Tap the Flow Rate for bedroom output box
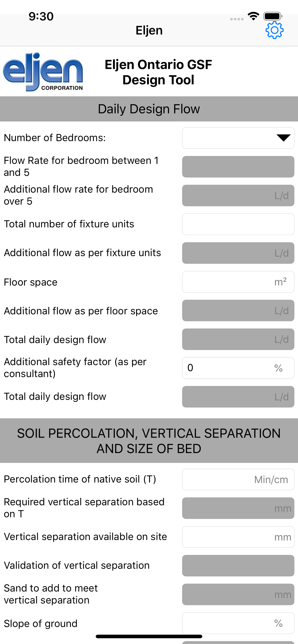The height and width of the screenshot is (644, 298). [238, 167]
